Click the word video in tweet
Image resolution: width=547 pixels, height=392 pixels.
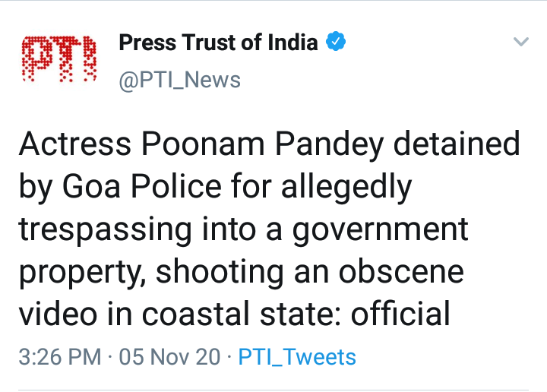coord(58,312)
